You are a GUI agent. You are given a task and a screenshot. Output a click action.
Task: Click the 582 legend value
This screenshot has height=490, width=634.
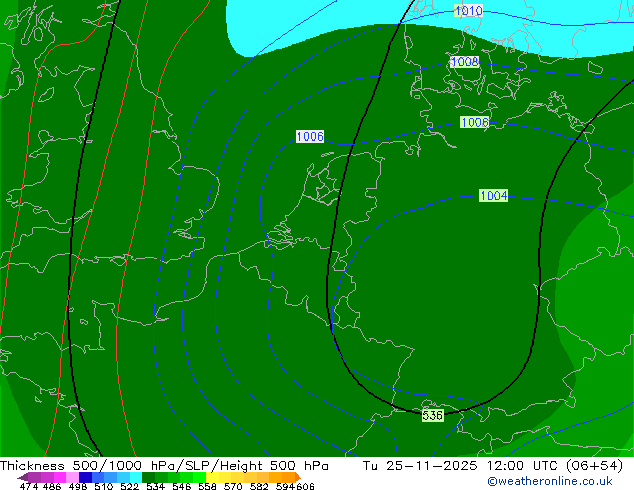[259, 486]
